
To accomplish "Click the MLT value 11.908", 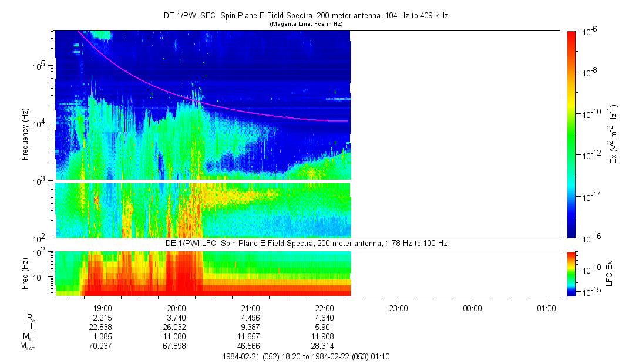I will pyautogui.click(x=322, y=337).
